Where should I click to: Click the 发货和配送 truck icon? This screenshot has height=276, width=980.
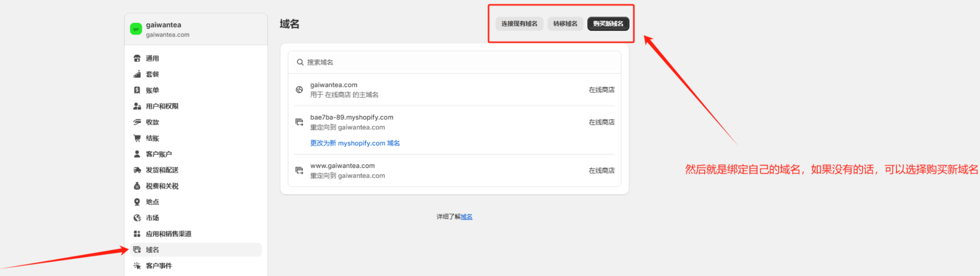click(137, 170)
